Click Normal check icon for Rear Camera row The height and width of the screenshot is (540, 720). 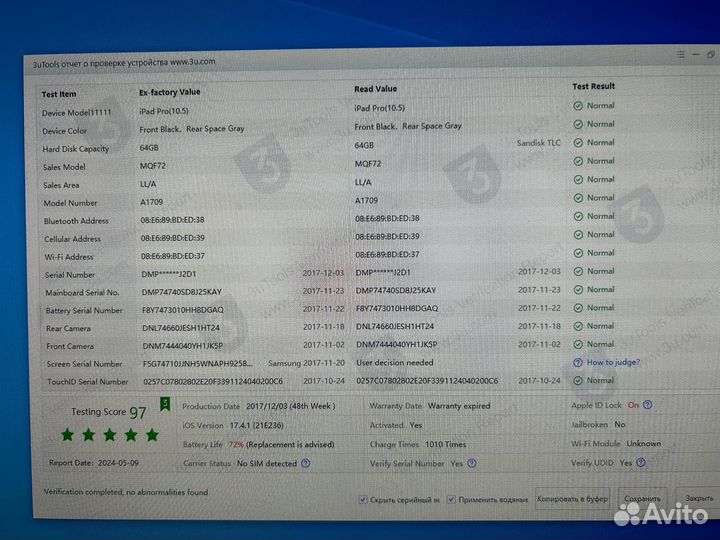pyautogui.click(x=578, y=326)
